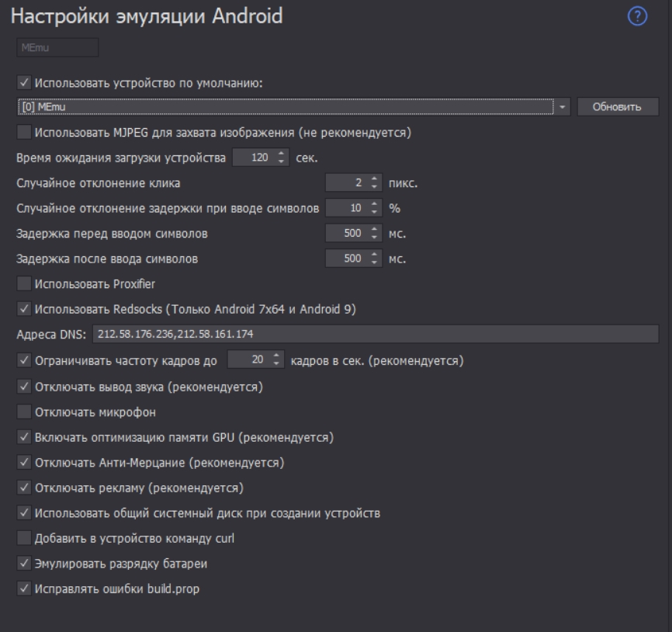
Task: Toggle Эмулировать разрядку батареи checkbox
Action: [23, 563]
